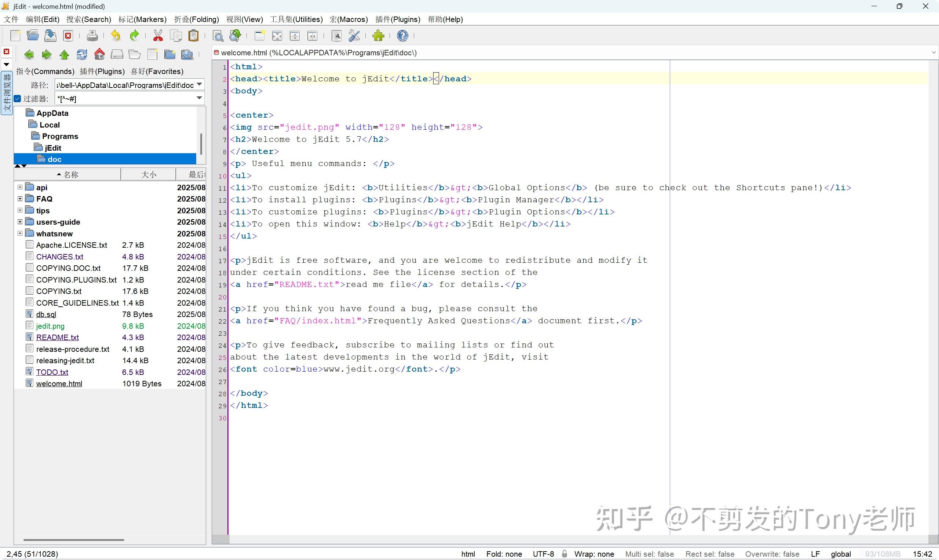The image size is (939, 560).
Task: Open the Plugin Manager puzzle icon
Action: 378,36
